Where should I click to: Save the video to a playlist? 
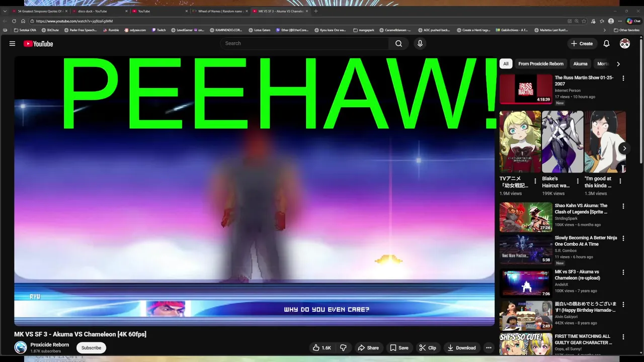coord(399,348)
